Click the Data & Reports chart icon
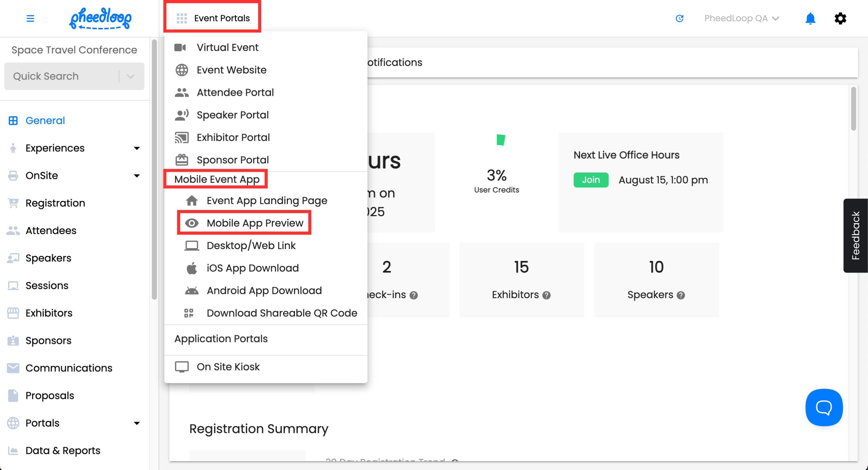 coord(13,451)
